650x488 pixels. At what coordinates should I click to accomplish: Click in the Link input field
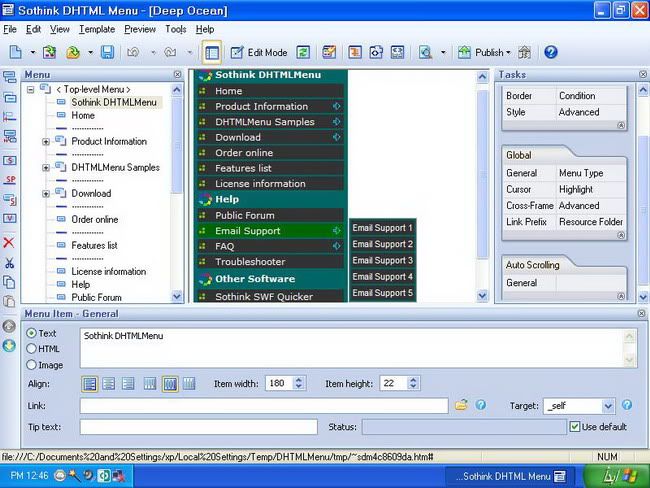pyautogui.click(x=264, y=405)
